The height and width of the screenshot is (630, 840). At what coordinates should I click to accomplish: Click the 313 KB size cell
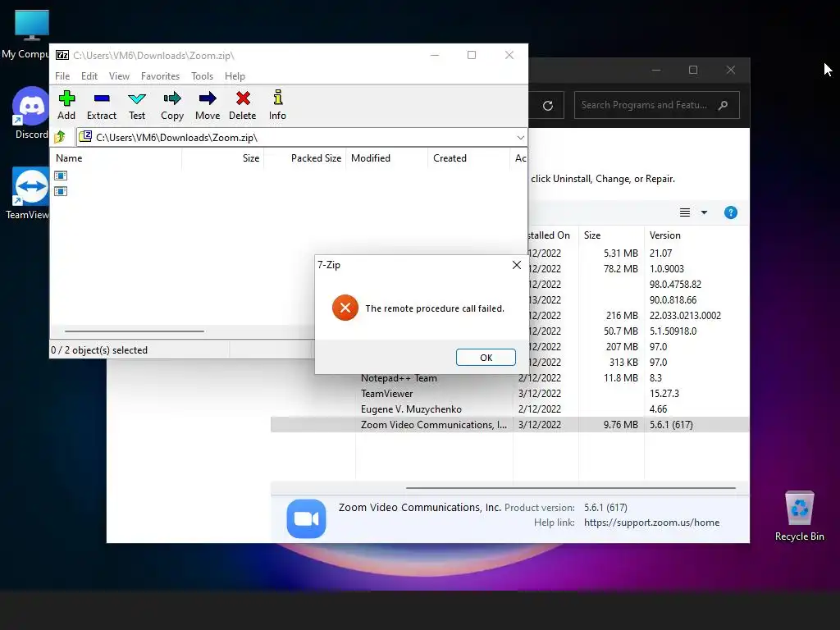tap(623, 362)
